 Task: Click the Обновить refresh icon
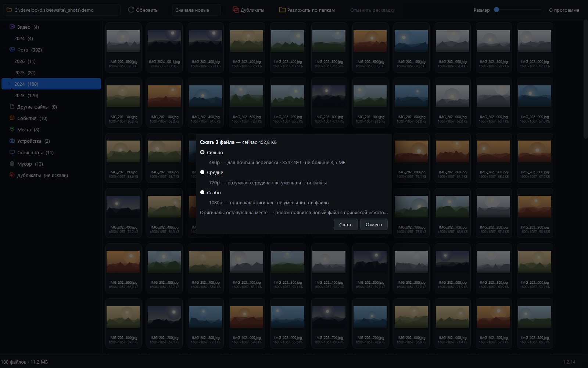pyautogui.click(x=131, y=10)
